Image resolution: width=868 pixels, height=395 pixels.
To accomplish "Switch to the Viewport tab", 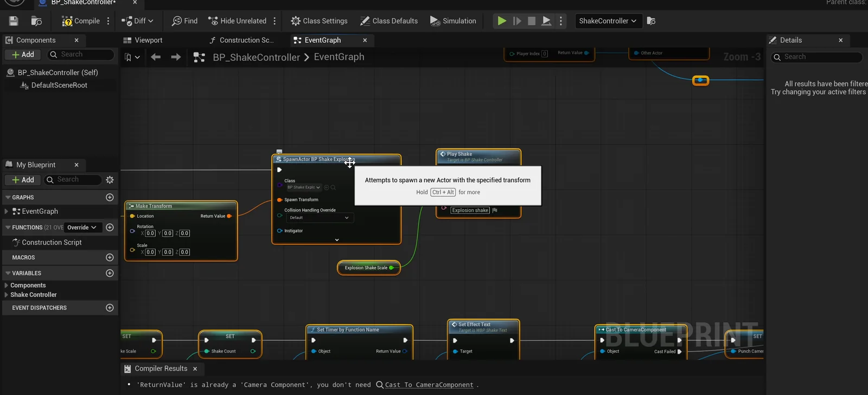I will (x=143, y=40).
